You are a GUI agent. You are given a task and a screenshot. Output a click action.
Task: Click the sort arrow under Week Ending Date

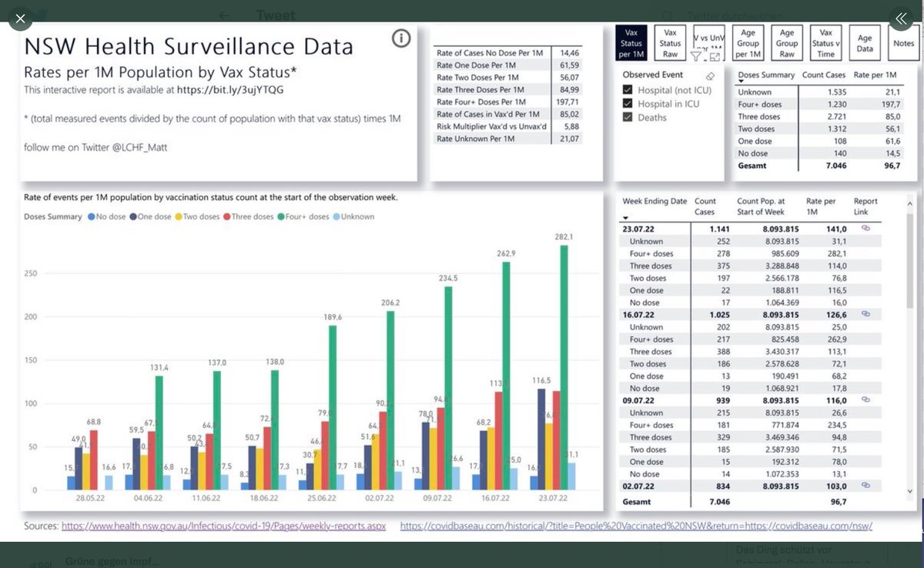point(625,218)
